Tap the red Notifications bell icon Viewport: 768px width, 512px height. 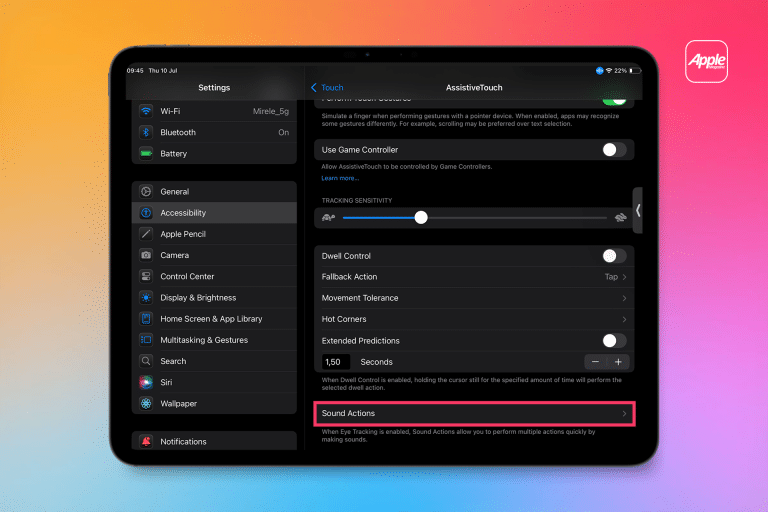point(146,441)
